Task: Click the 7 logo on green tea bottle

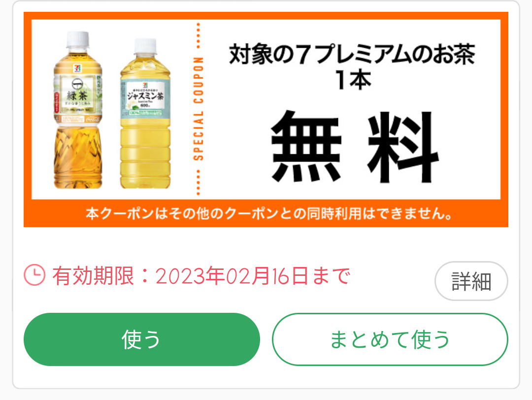Action: [x=77, y=68]
